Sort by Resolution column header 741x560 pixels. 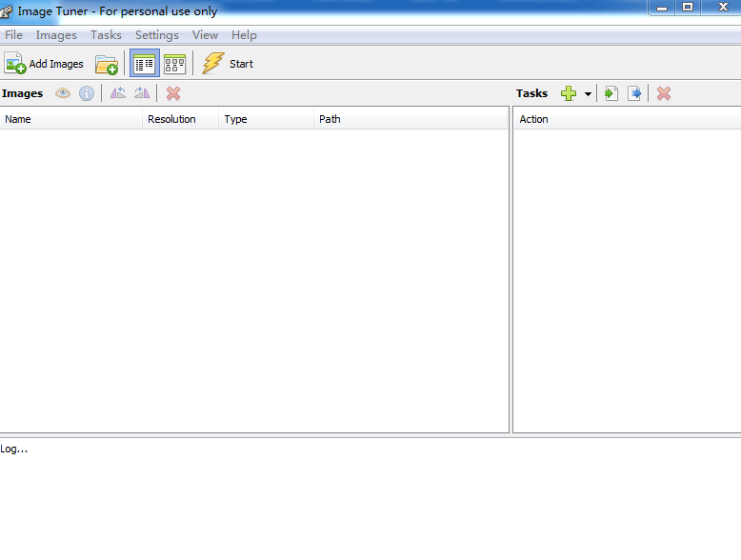[181, 119]
